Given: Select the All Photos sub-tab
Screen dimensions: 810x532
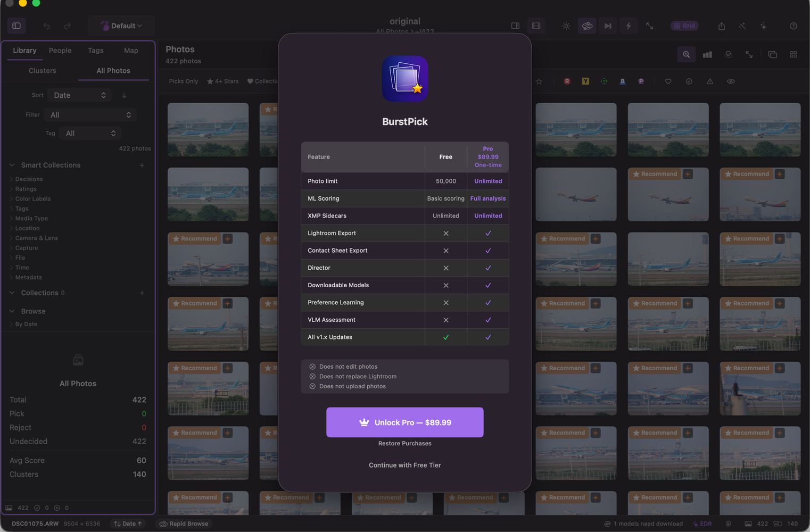Looking at the screenshot, I should point(113,71).
